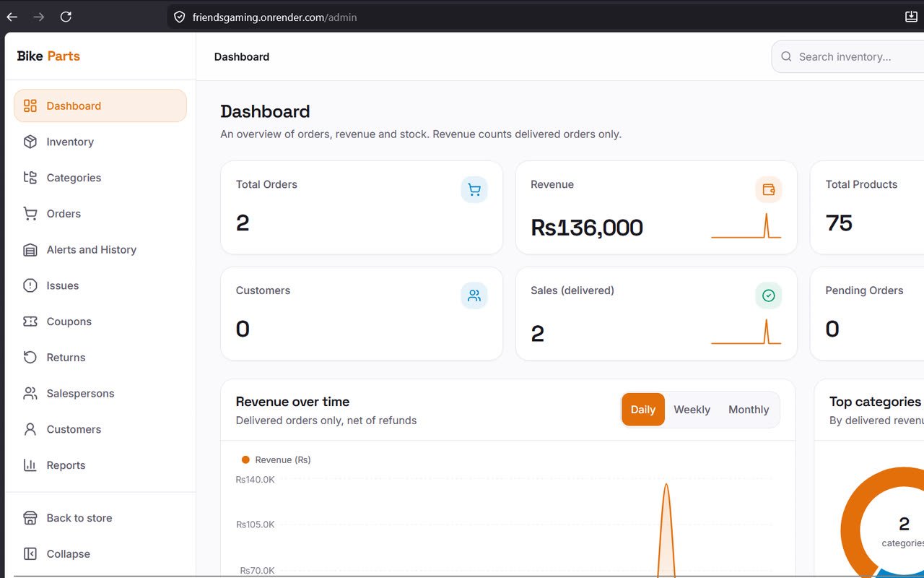Click the Coupons ticket icon

tap(30, 322)
